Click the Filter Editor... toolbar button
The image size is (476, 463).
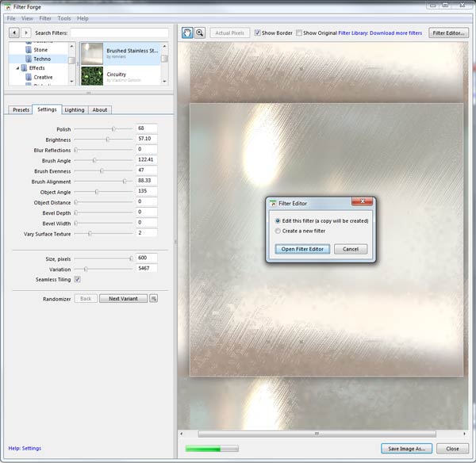coord(449,33)
